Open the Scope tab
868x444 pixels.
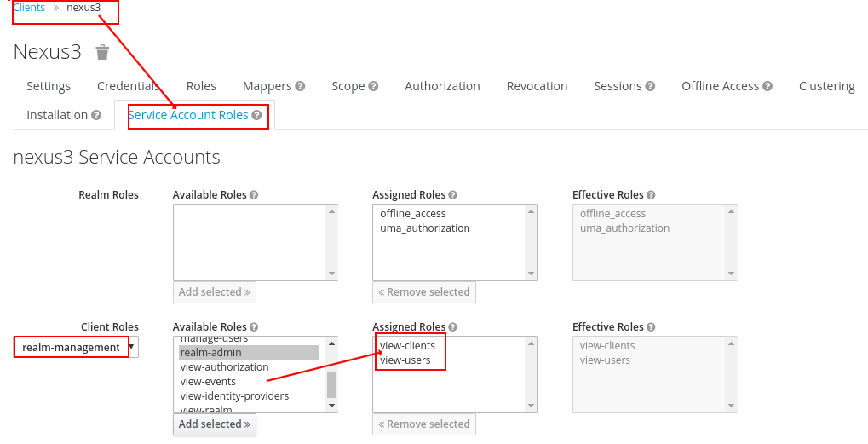point(348,86)
